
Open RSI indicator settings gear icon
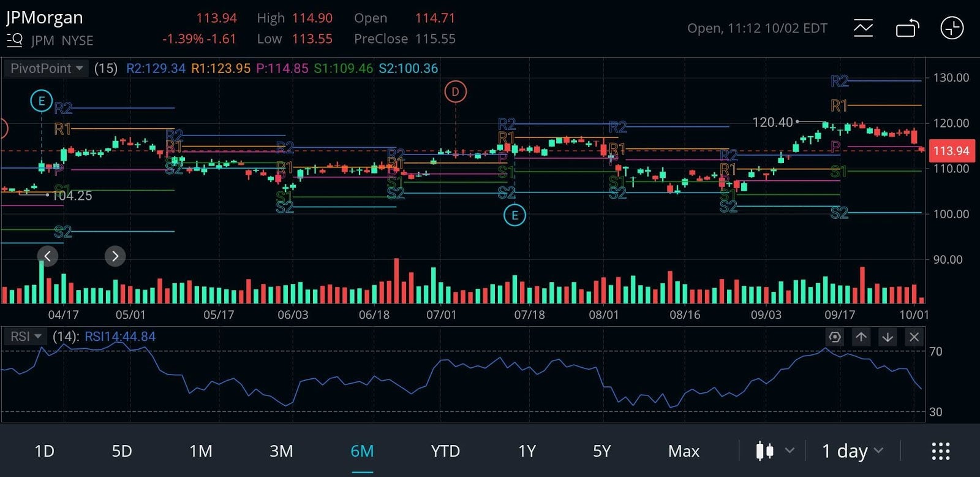pyautogui.click(x=834, y=337)
